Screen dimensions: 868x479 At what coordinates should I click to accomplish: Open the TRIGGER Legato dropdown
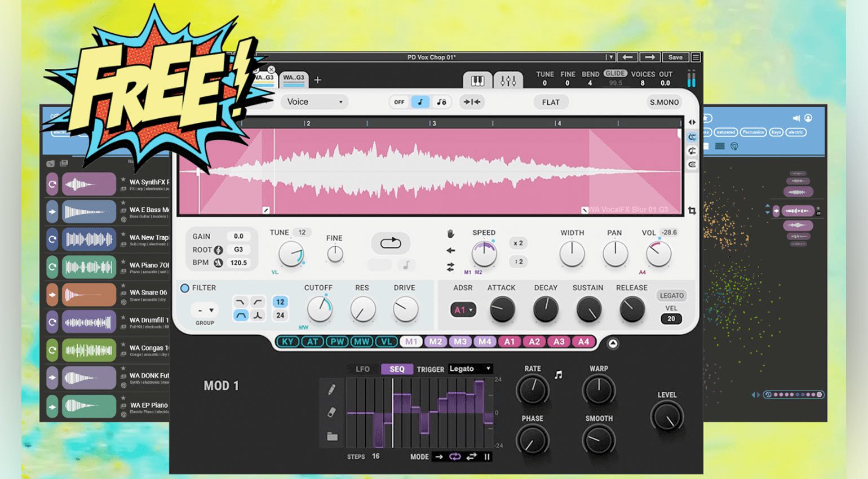(x=470, y=369)
